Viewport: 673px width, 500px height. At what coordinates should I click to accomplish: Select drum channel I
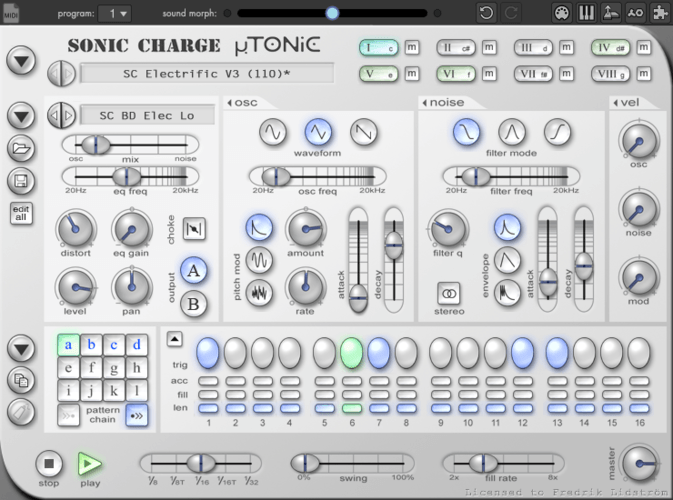[x=379, y=48]
